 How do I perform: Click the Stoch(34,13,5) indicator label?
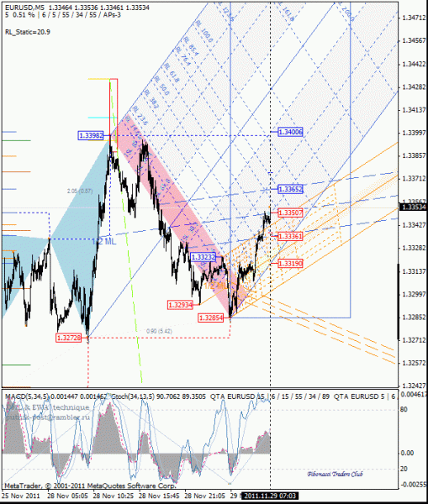(133, 396)
